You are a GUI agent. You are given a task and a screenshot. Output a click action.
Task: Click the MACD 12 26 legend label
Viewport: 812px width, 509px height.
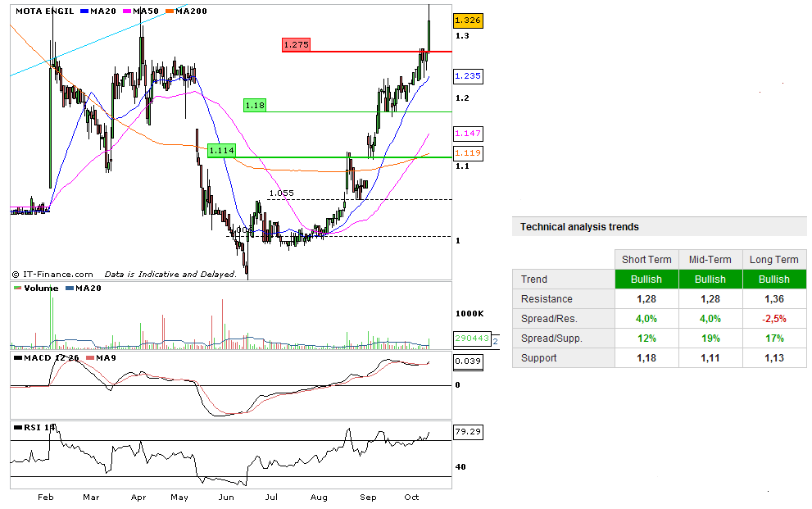pos(52,358)
